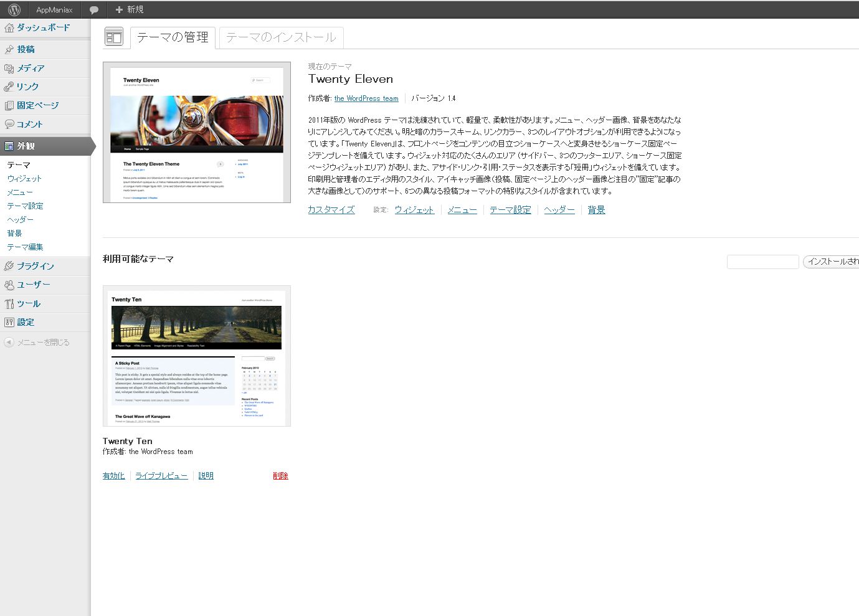Click the chain link icon beside リンク
The image size is (859, 616).
(9, 87)
